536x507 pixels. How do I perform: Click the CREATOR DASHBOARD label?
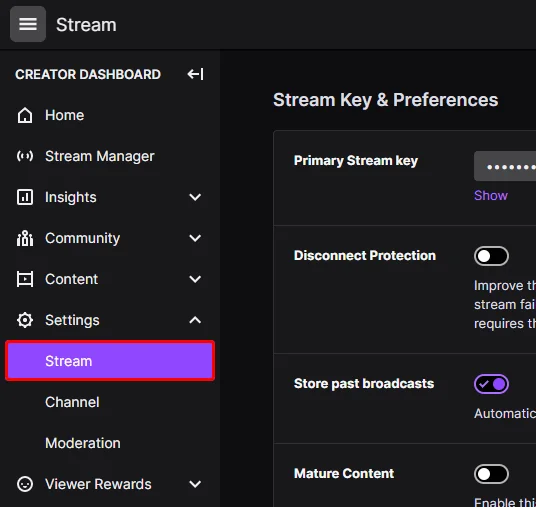click(x=88, y=74)
